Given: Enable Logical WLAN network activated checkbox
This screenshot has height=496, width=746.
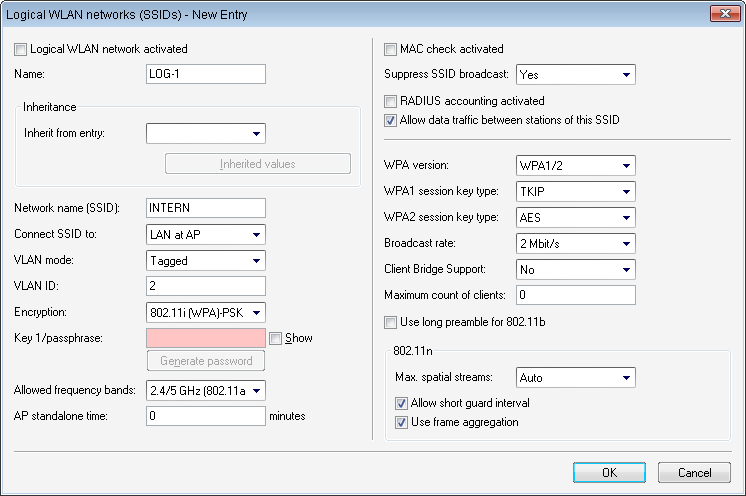Looking at the screenshot, I should (22, 49).
